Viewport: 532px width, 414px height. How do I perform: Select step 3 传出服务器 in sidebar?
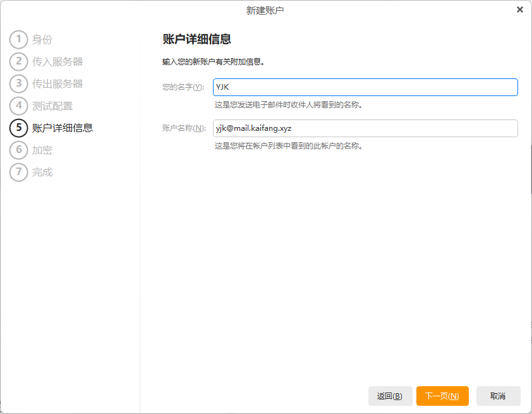pos(46,83)
